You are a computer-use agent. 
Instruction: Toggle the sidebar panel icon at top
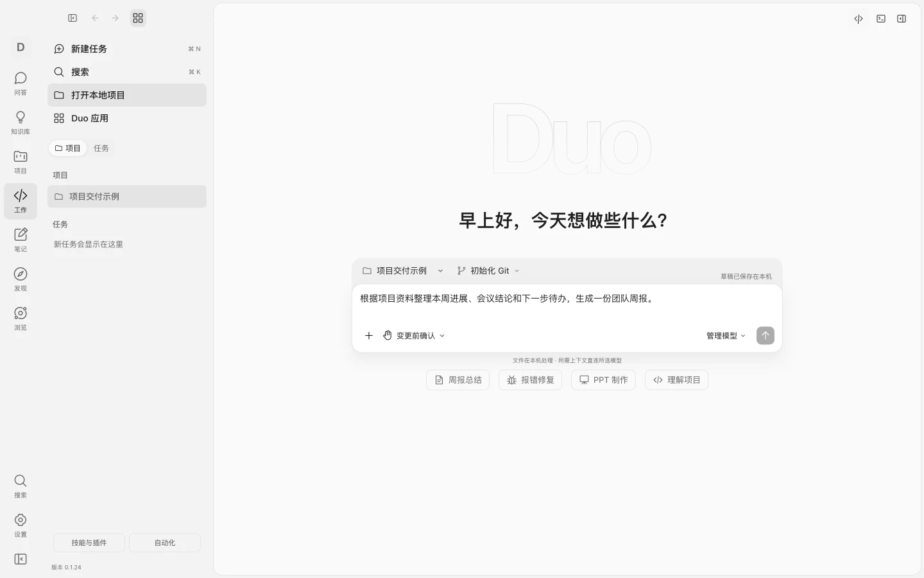pyautogui.click(x=73, y=18)
